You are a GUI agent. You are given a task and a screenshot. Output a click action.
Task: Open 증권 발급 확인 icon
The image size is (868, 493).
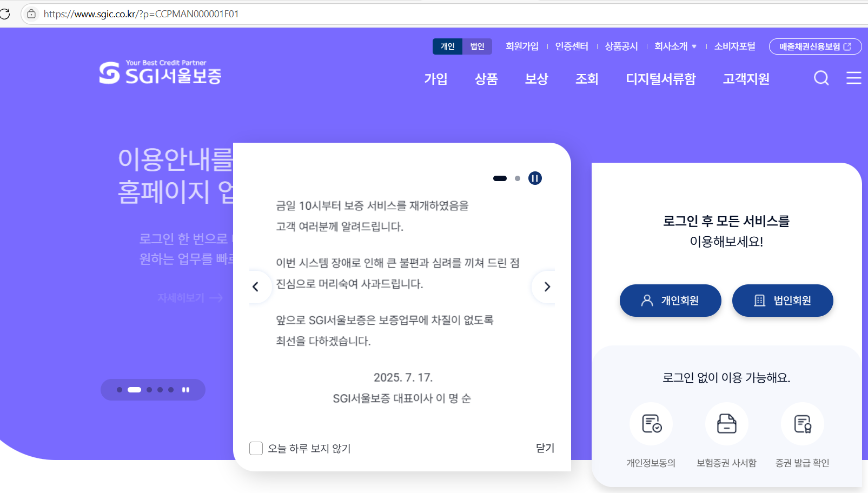pos(803,424)
